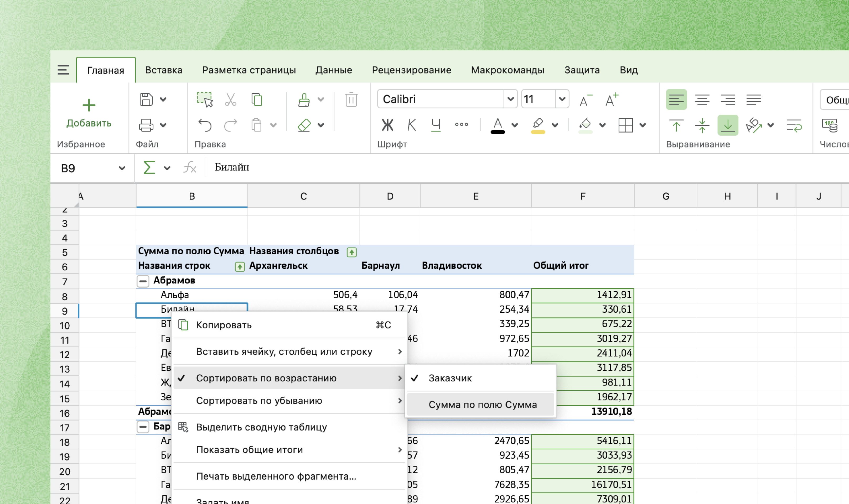The width and height of the screenshot is (849, 504).
Task: Click the Autosum sigma icon
Action: tap(149, 168)
